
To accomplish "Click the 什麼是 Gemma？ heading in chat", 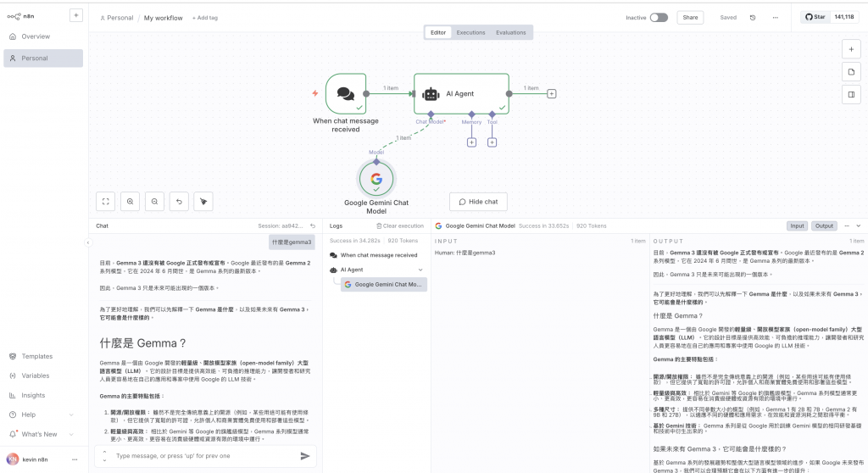I will (142, 343).
